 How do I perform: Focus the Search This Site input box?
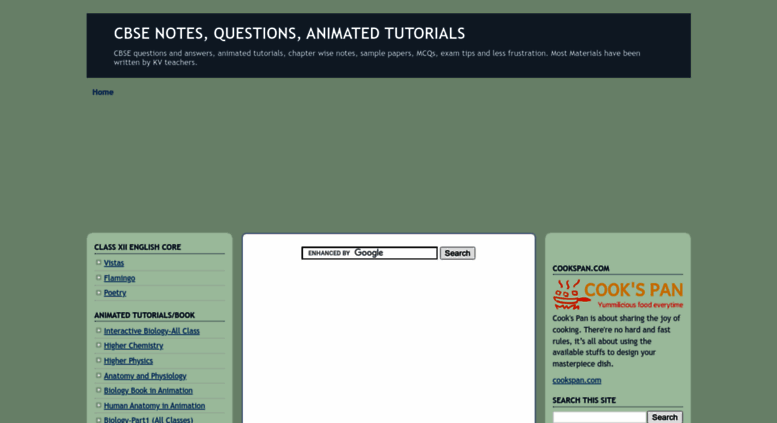[x=600, y=418]
